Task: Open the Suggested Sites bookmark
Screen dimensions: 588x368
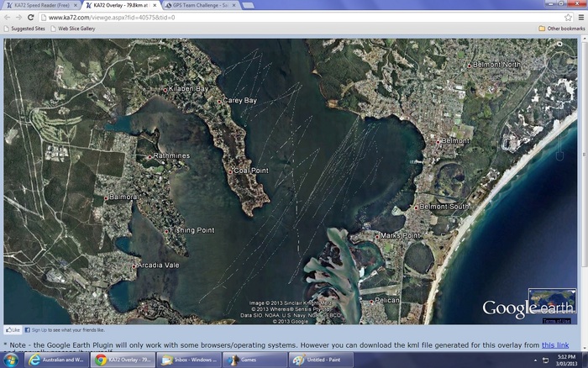Action: point(25,28)
